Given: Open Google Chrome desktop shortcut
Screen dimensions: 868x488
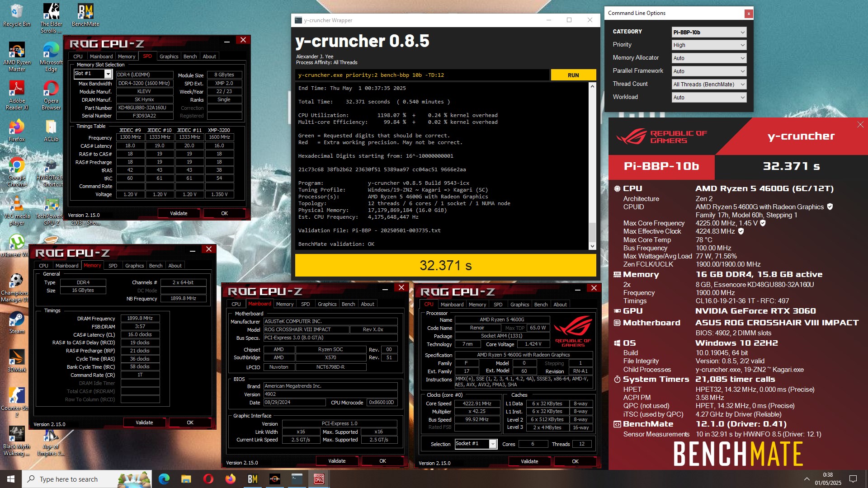Looking at the screenshot, I should click(x=17, y=172).
